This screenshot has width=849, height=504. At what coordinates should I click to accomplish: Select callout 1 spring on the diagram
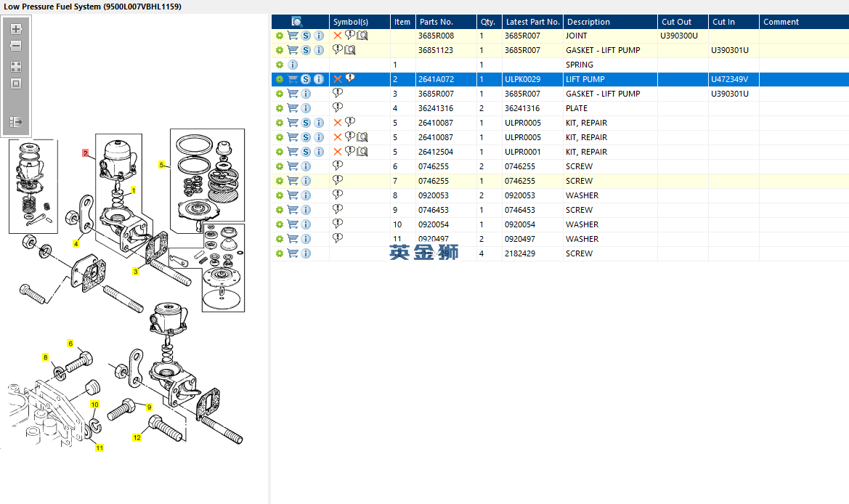(133, 190)
